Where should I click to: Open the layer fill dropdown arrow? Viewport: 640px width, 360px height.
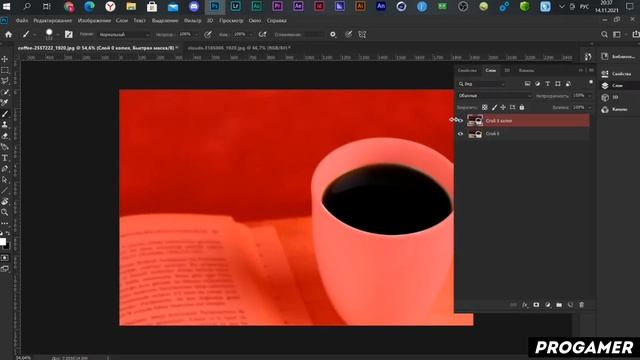pos(590,107)
